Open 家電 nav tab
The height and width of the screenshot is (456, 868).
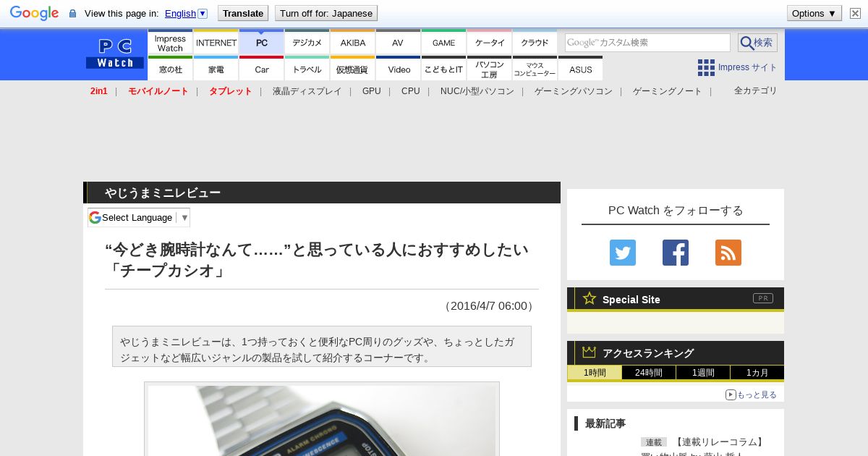click(216, 69)
